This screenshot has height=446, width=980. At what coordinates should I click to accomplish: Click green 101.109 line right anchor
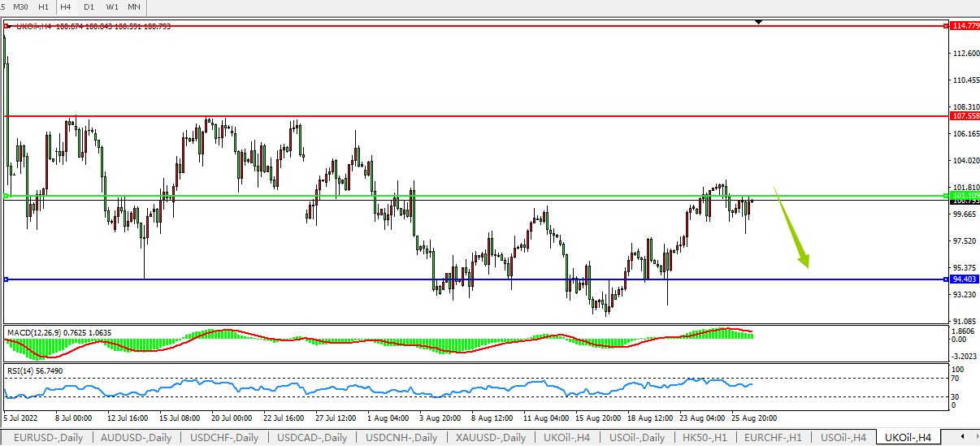click(945, 196)
